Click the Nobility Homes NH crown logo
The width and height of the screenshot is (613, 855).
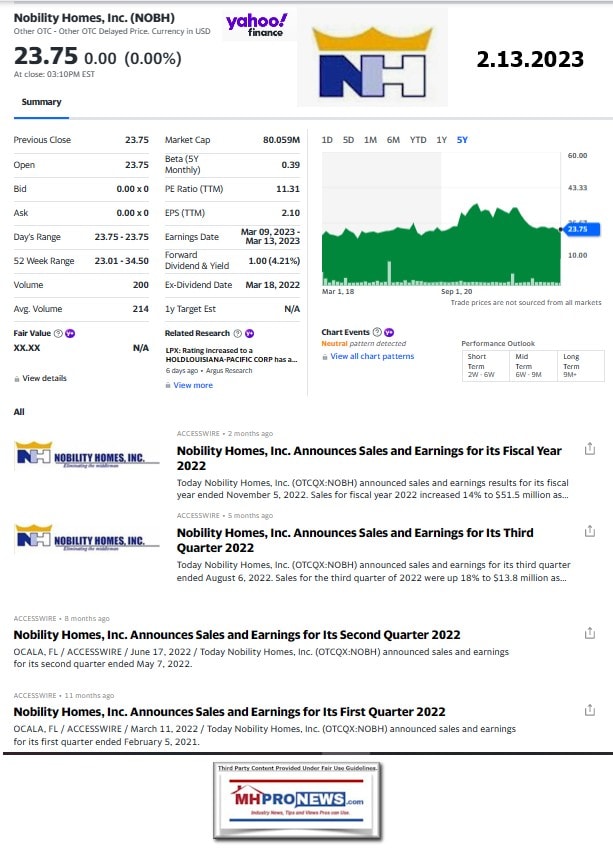click(372, 62)
